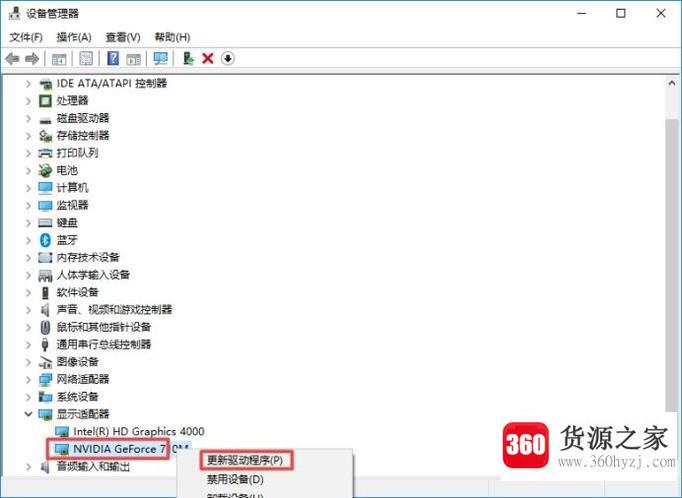Expand the 内存技术设备 node
The height and width of the screenshot is (498, 682).
[x=28, y=257]
